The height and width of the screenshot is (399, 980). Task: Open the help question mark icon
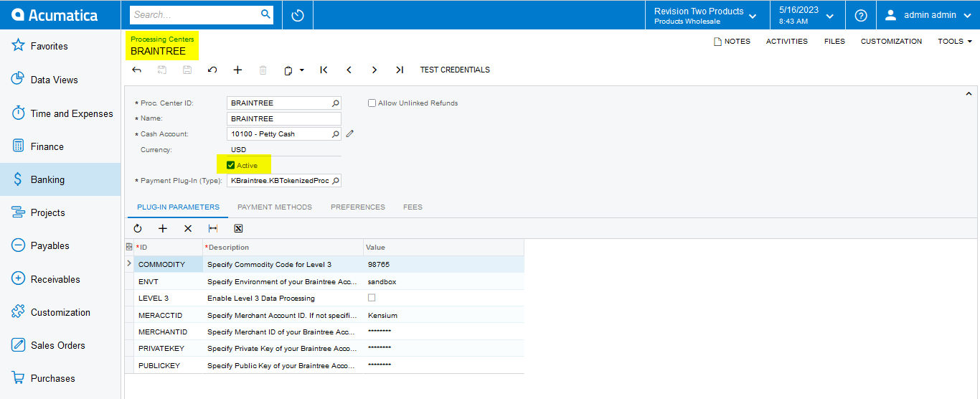coord(861,15)
